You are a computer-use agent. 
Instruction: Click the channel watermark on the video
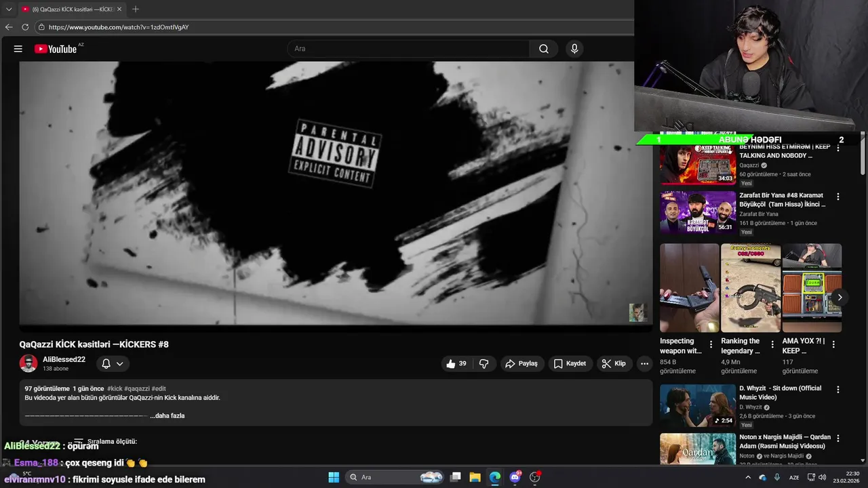pos(637,312)
